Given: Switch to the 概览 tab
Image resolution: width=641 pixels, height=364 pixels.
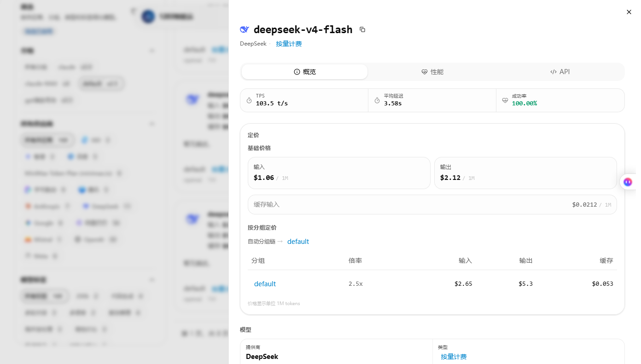Looking at the screenshot, I should [305, 72].
